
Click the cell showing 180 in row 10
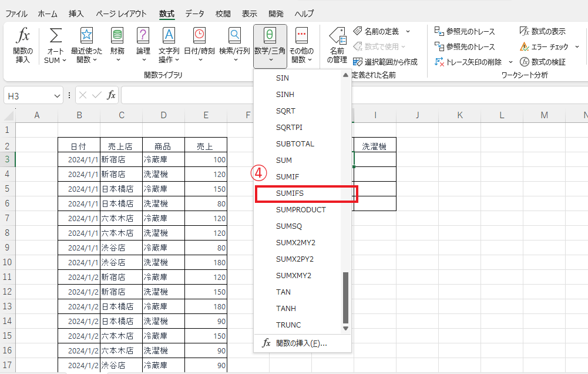click(206, 262)
